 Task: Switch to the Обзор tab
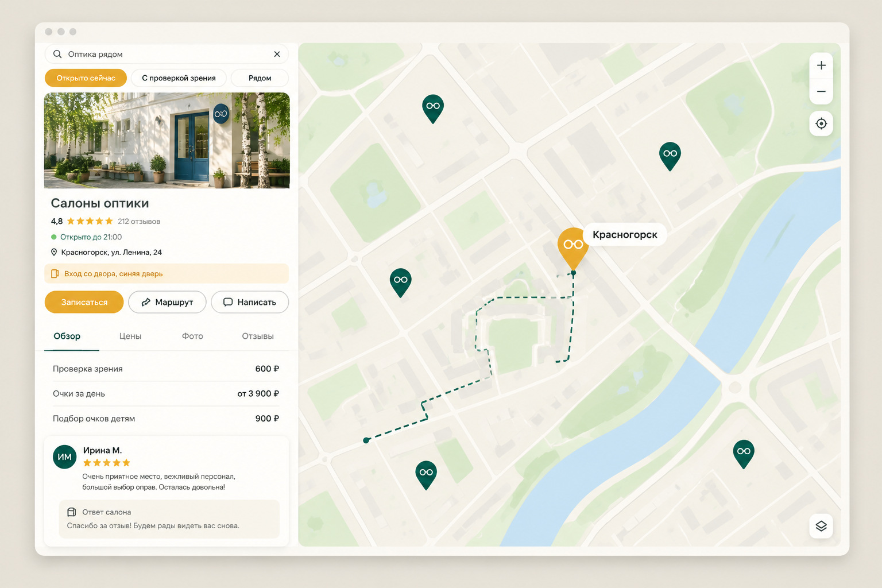pos(67,336)
